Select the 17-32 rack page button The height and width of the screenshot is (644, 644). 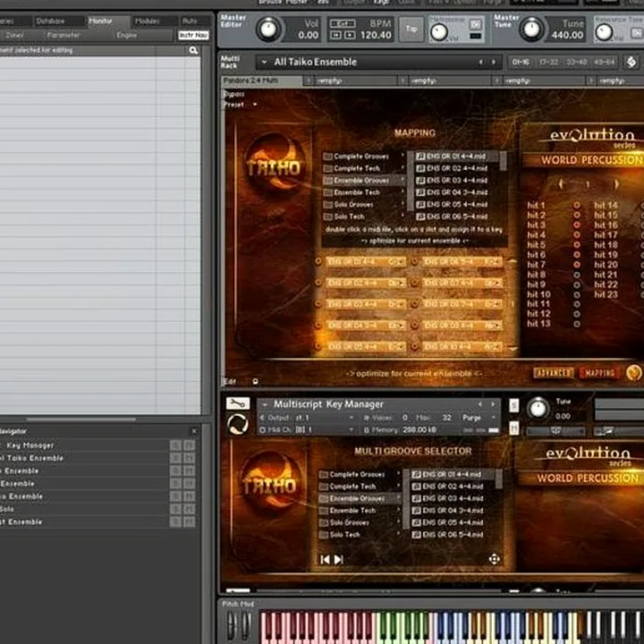click(548, 63)
